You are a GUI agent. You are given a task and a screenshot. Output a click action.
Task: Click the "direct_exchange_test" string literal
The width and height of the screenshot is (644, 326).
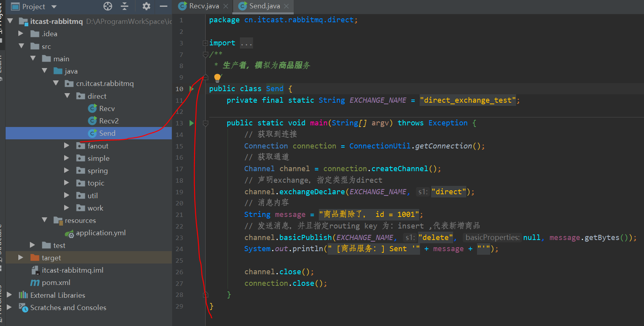tap(468, 100)
